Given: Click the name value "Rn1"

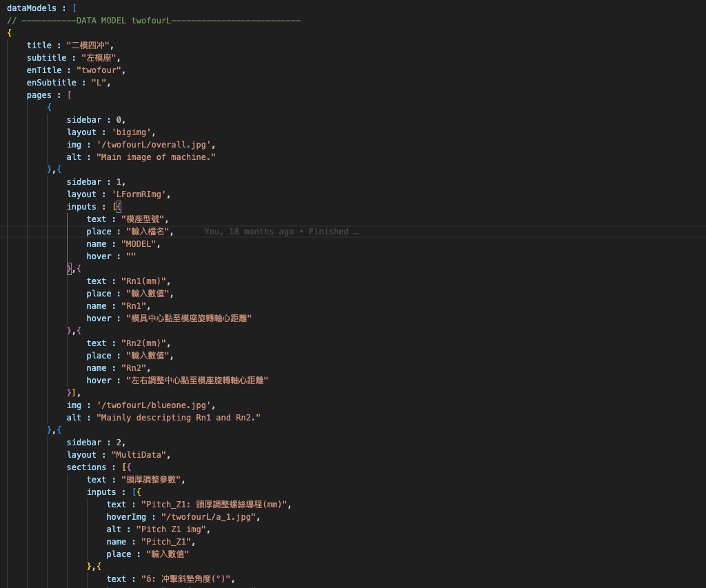Looking at the screenshot, I should pyautogui.click(x=134, y=306).
